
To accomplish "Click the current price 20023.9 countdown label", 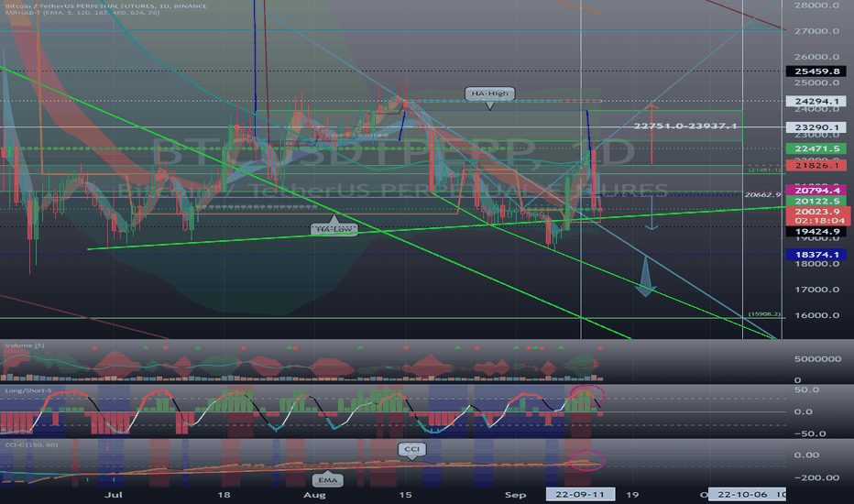I will point(818,215).
